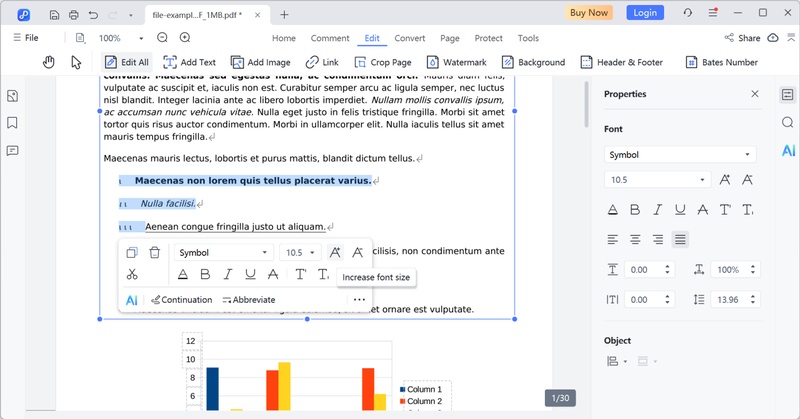Toggle bold in Properties panel
Image resolution: width=800 pixels, height=419 pixels.
pyautogui.click(x=635, y=210)
